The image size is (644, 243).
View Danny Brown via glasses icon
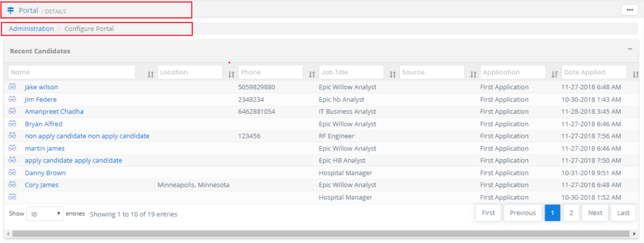(x=12, y=172)
